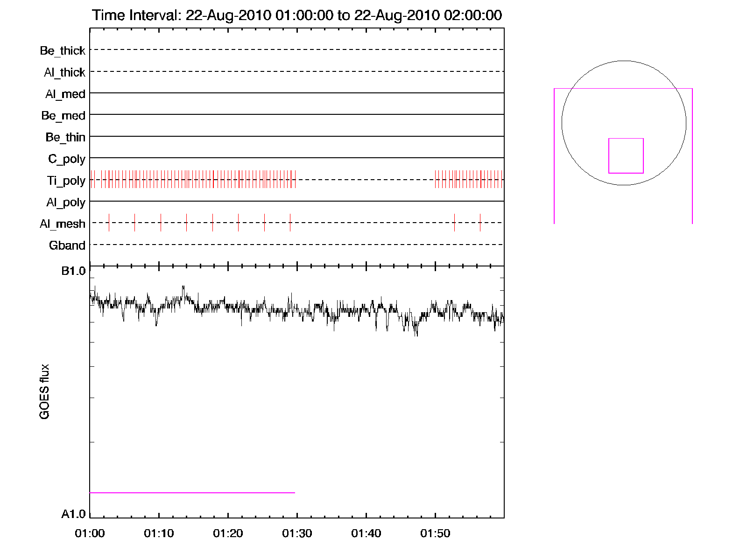Select the Al_med filter label
Image resolution: width=747 pixels, height=560 pixels.
(65, 94)
